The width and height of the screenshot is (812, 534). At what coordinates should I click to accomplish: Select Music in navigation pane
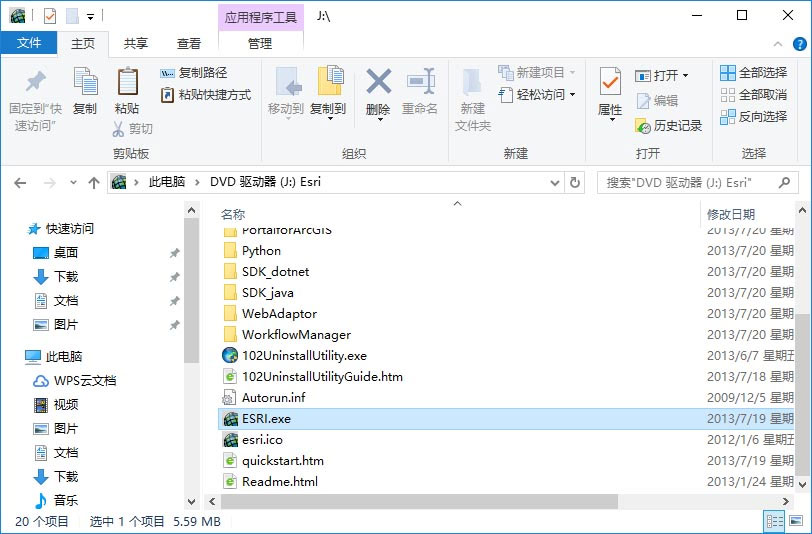(x=56, y=500)
